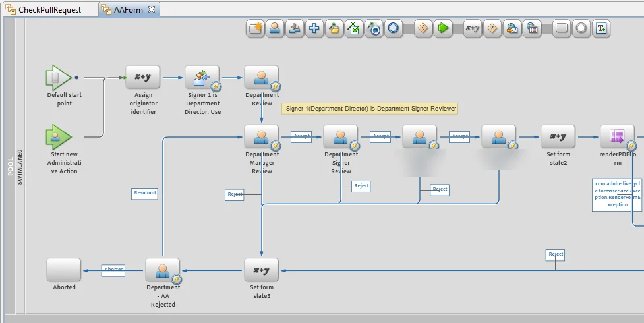
Task: Click the yellow Signer 1 annotation note
Action: click(370, 109)
